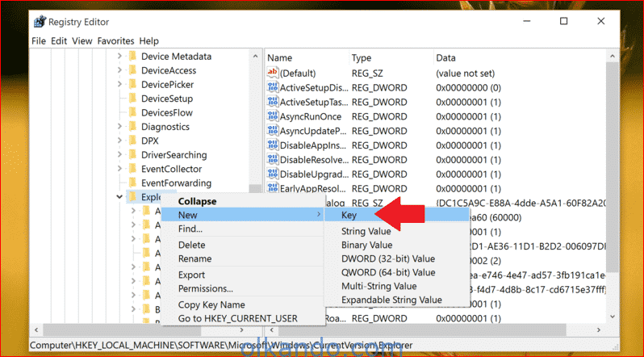
Task: Open the File menu
Action: coord(39,40)
